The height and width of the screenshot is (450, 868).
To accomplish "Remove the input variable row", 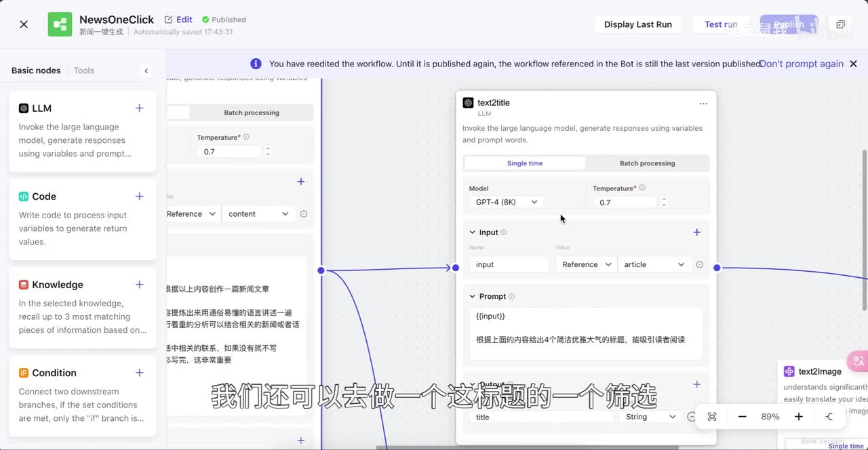I will 699,265.
